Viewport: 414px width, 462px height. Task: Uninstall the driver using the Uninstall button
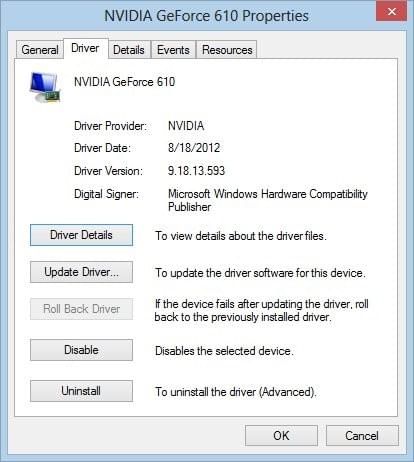[81, 391]
